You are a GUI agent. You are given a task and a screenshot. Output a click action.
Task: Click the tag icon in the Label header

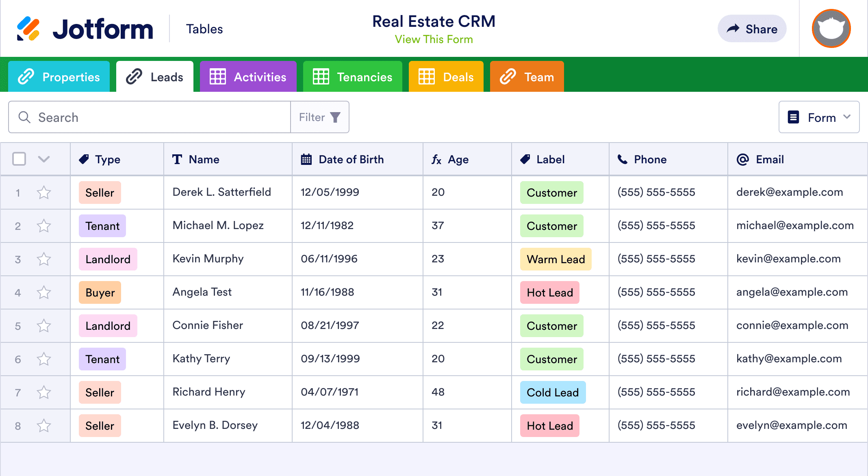[525, 159]
